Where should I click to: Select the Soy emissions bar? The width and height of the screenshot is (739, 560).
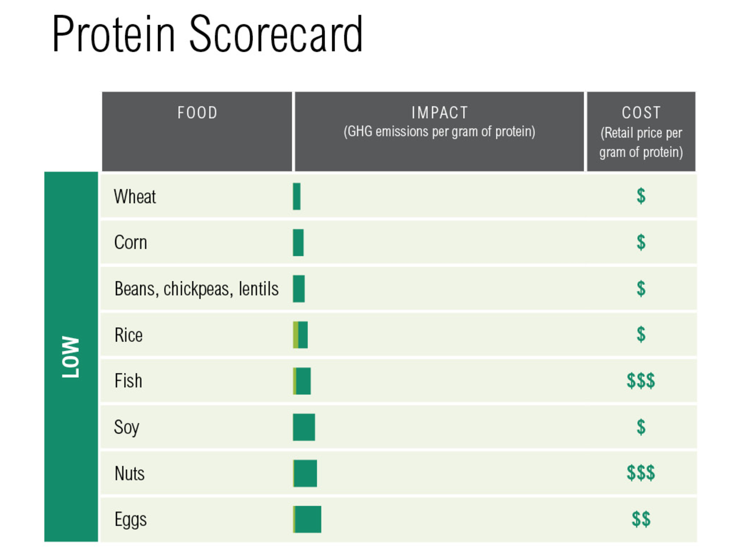304,428
